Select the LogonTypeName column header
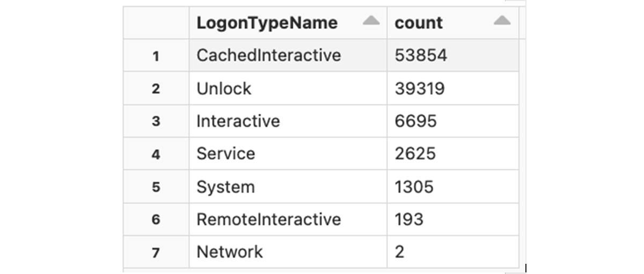The height and width of the screenshot is (274, 644). coord(267,23)
